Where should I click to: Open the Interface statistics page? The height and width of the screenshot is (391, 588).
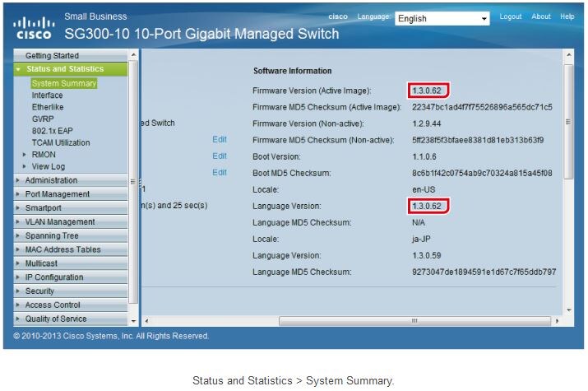(x=47, y=95)
